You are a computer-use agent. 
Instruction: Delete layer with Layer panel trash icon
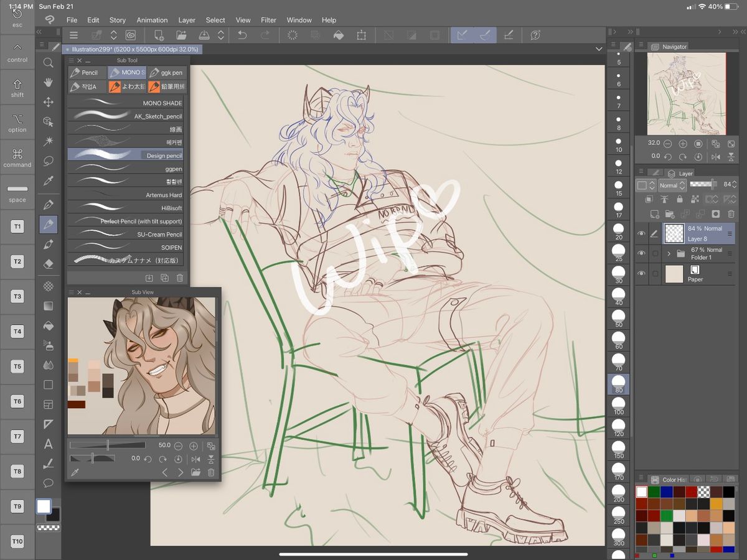click(731, 214)
